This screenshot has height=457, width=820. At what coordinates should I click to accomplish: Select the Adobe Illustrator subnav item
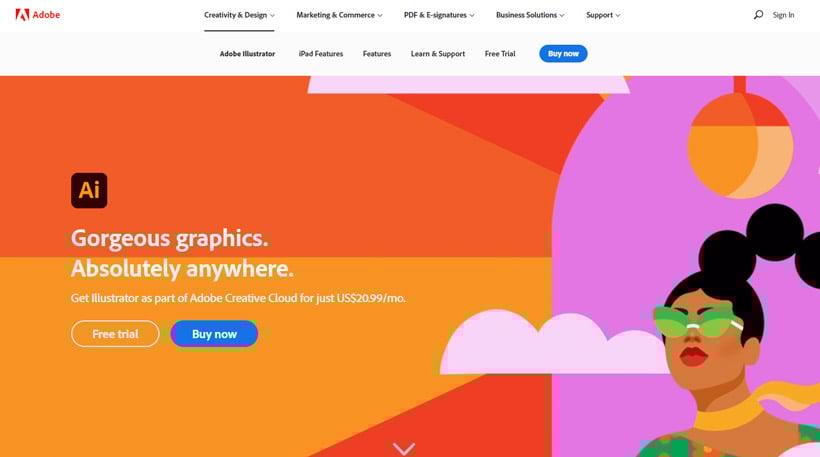[x=247, y=54]
